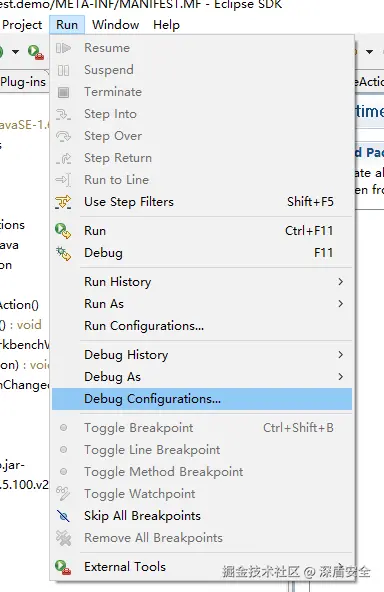Screen dimensions: 384x592
Task: Open the Window menu
Action: (x=116, y=25)
